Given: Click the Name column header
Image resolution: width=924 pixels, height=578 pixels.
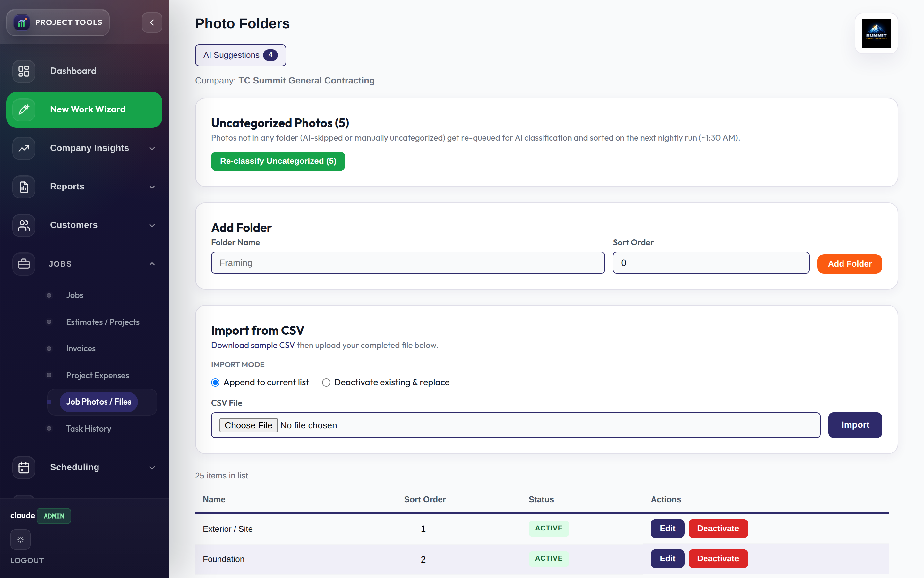Looking at the screenshot, I should [x=214, y=500].
